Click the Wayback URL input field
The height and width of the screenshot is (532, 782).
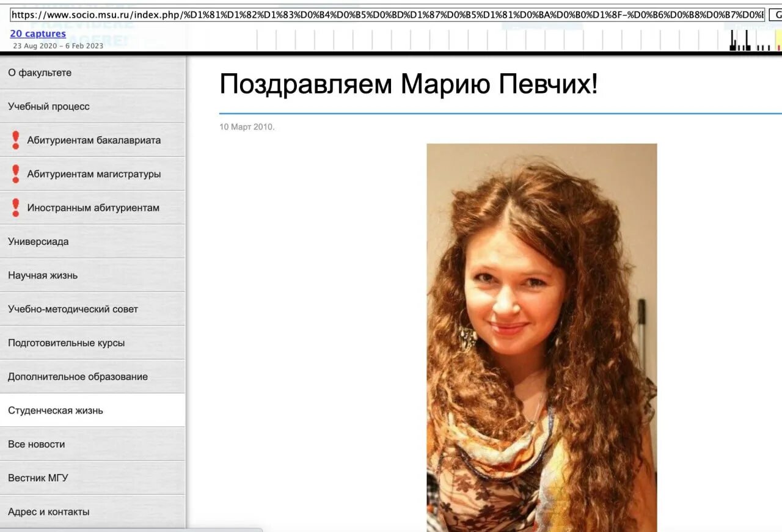[x=387, y=14]
